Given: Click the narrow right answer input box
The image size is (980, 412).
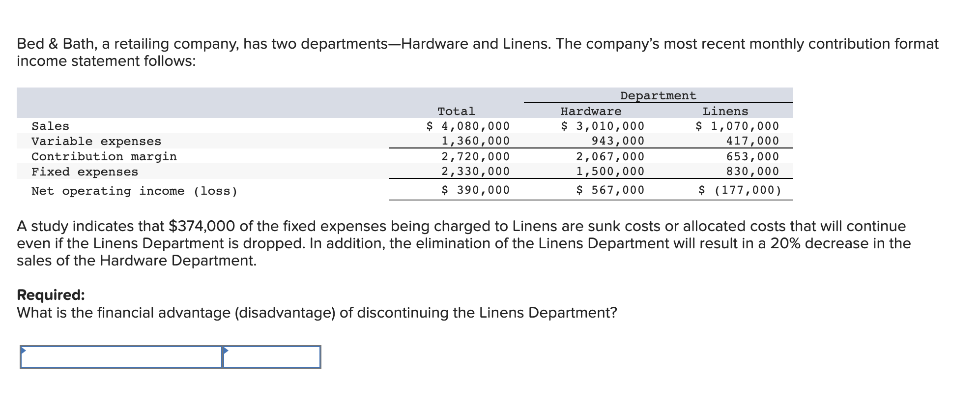Looking at the screenshot, I should (x=272, y=357).
